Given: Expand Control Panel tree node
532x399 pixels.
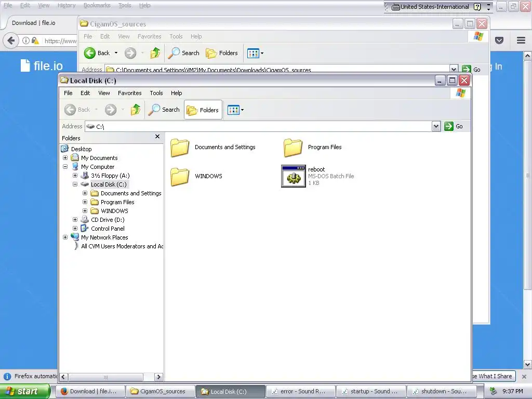Looking at the screenshot, I should (x=75, y=229).
